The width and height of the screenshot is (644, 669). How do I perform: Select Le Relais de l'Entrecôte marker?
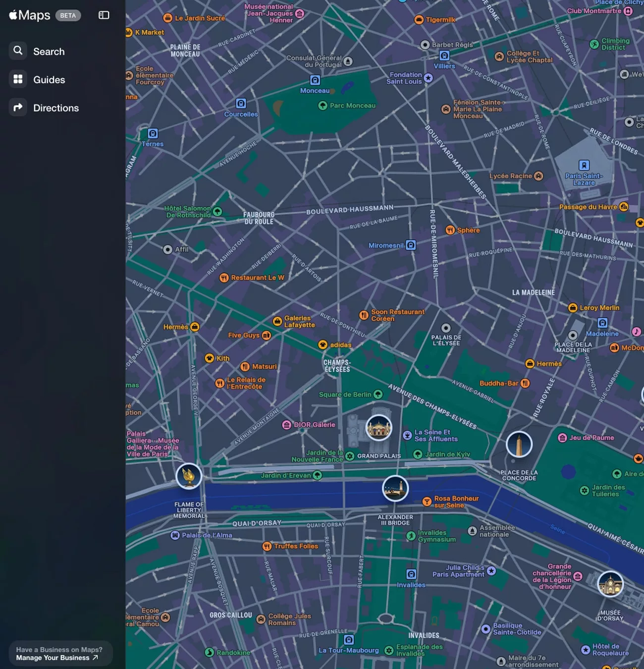coord(220,383)
